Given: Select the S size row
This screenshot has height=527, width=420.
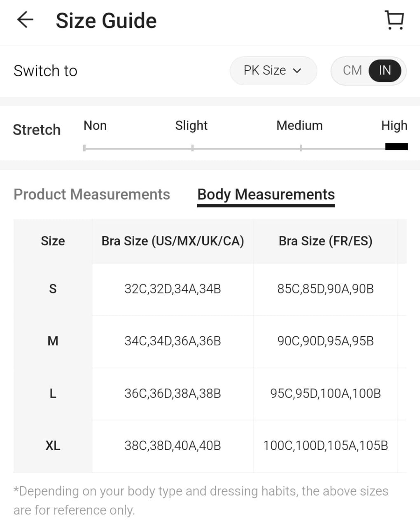Looking at the screenshot, I should pyautogui.click(x=53, y=289).
